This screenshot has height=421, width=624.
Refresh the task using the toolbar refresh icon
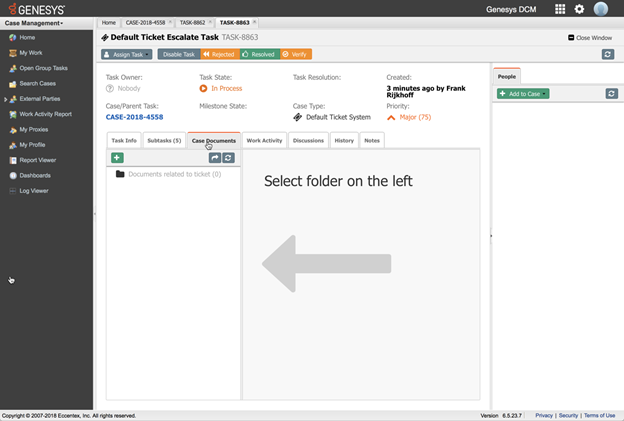[607, 54]
